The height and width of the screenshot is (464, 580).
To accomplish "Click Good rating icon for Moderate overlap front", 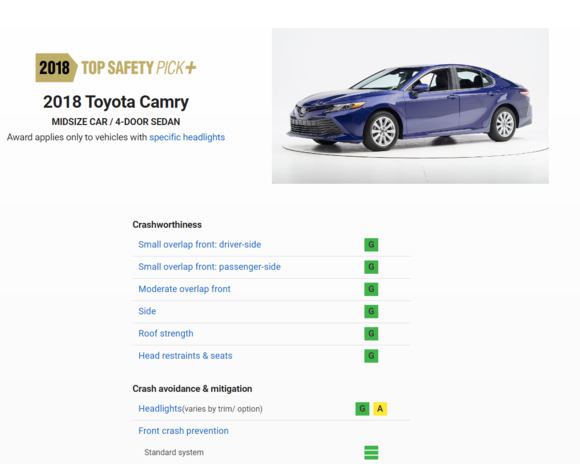I will (371, 289).
